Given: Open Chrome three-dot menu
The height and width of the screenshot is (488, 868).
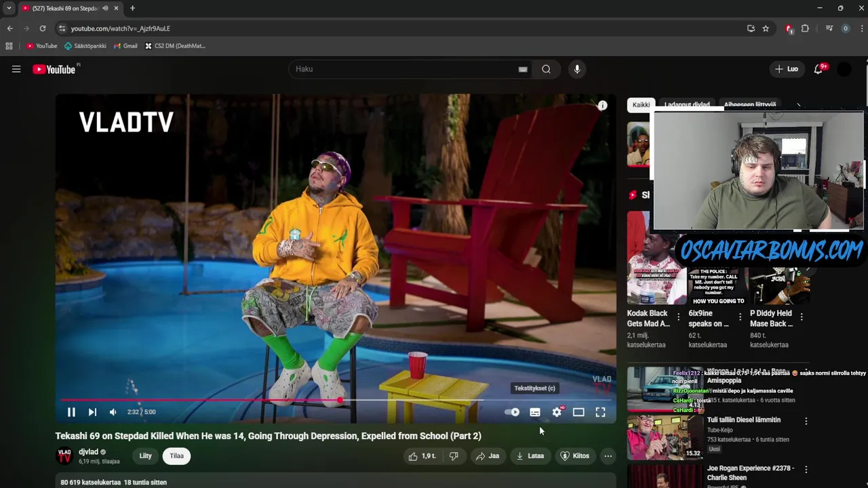Looking at the screenshot, I should [x=862, y=28].
